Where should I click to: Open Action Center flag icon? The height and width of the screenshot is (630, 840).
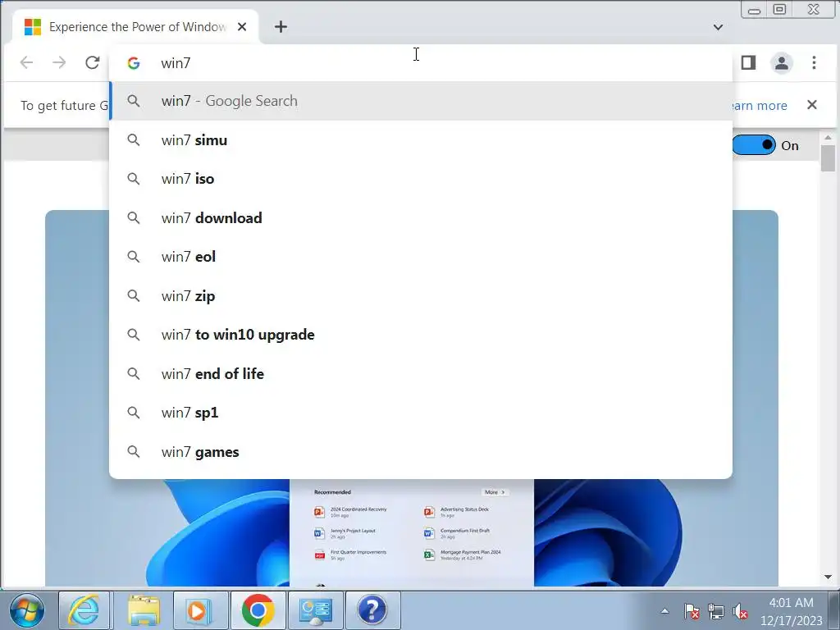692,610
